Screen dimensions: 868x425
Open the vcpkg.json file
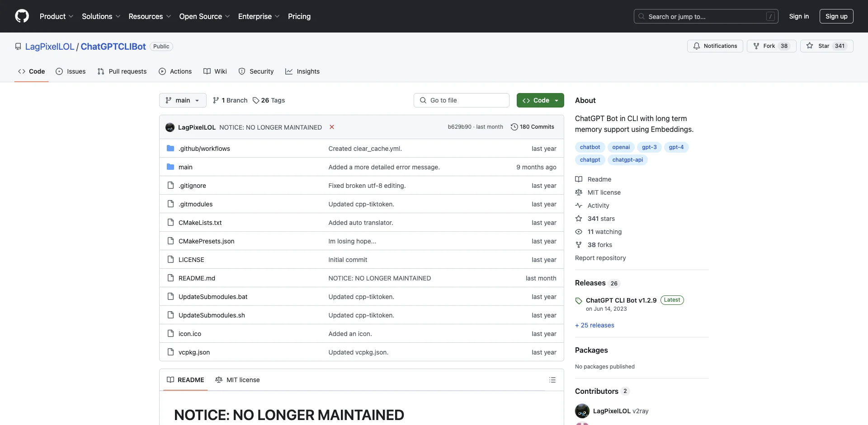tap(194, 352)
